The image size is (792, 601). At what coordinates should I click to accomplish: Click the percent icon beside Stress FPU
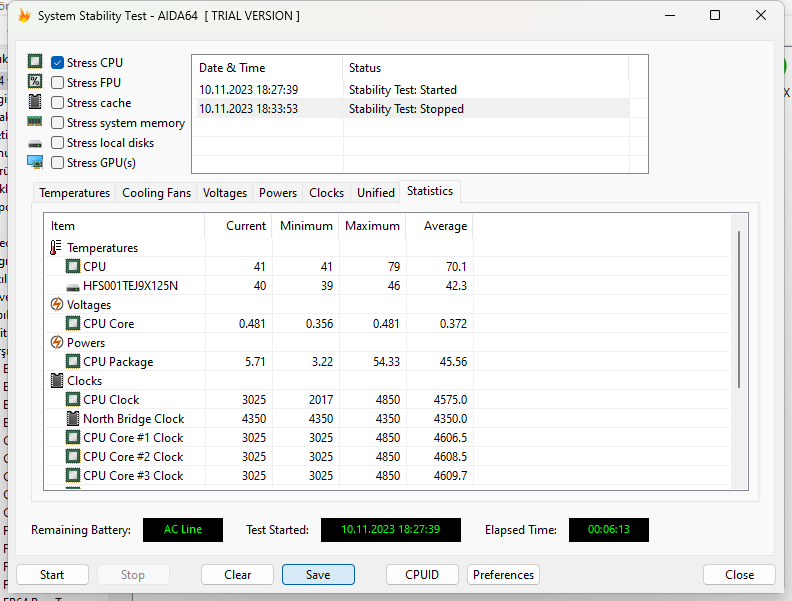point(35,81)
